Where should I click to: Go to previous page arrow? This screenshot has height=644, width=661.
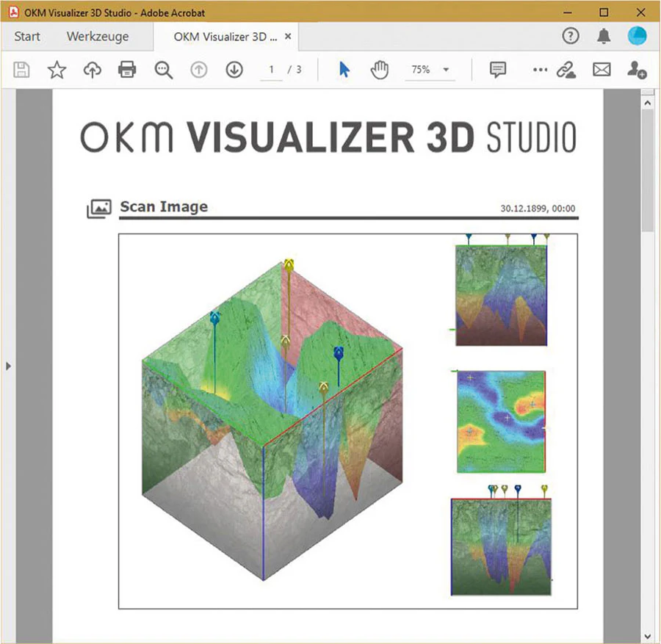coord(199,70)
